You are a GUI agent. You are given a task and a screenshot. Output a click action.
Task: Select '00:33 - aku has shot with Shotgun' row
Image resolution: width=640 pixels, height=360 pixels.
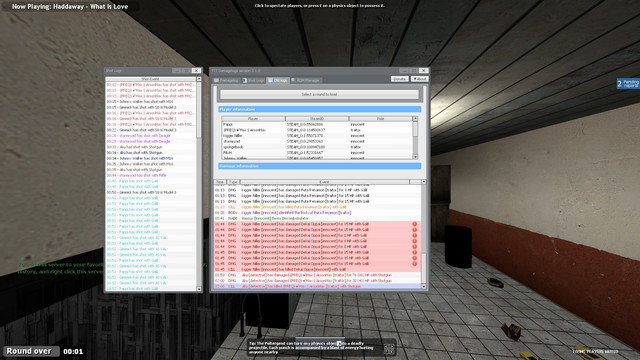151,147
